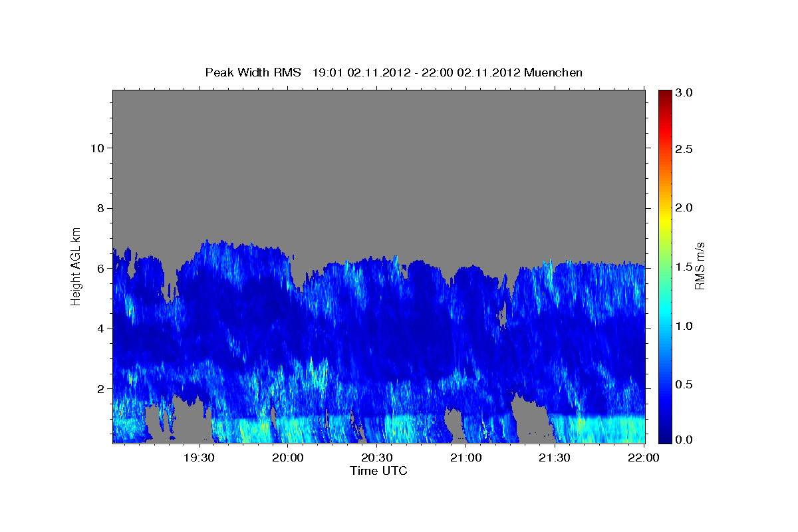798x532 pixels.
Task: Click the colorbar value 1.5
Action: (x=684, y=267)
